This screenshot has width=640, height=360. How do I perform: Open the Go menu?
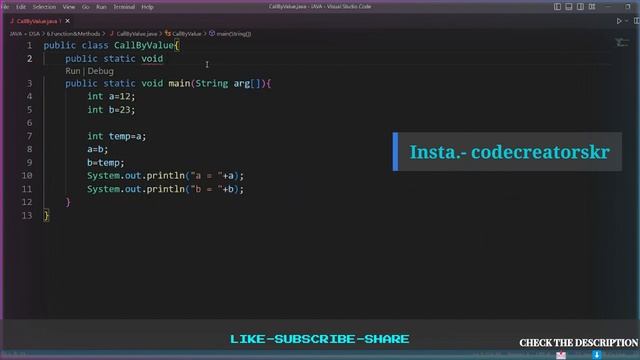85,7
